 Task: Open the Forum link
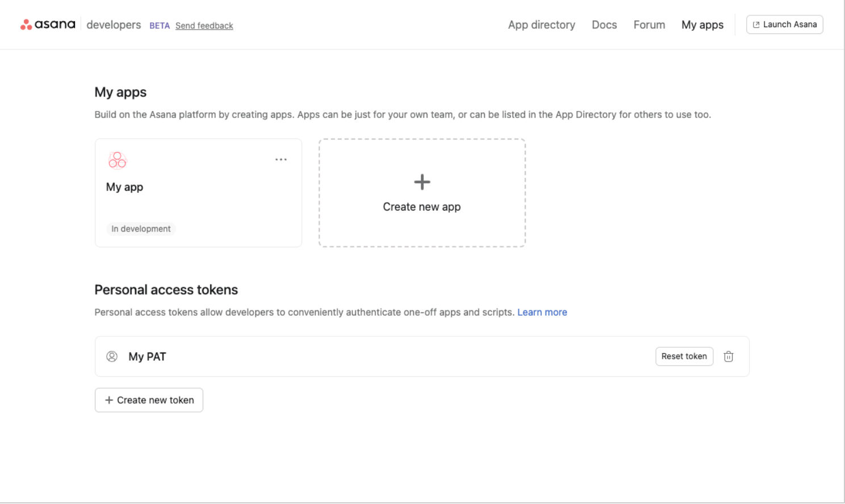[649, 25]
